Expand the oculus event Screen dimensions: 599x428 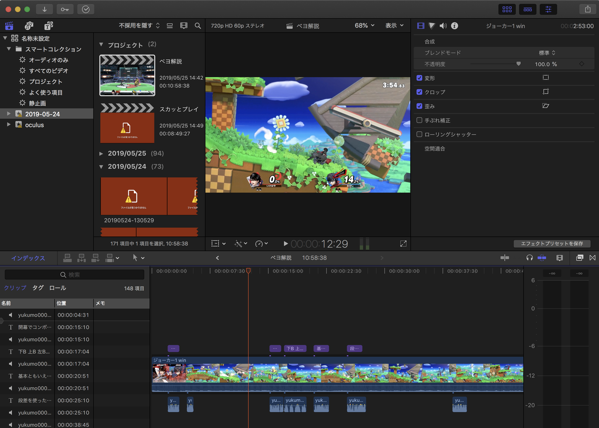(8, 125)
